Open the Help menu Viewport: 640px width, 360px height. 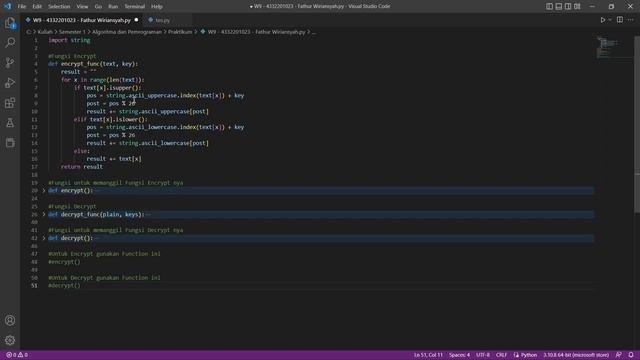tap(157, 7)
